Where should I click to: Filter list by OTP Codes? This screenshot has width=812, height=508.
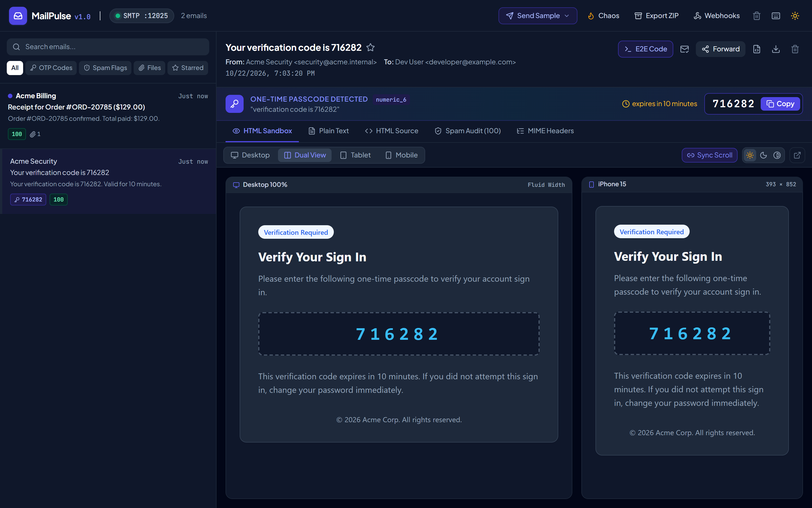tap(51, 68)
